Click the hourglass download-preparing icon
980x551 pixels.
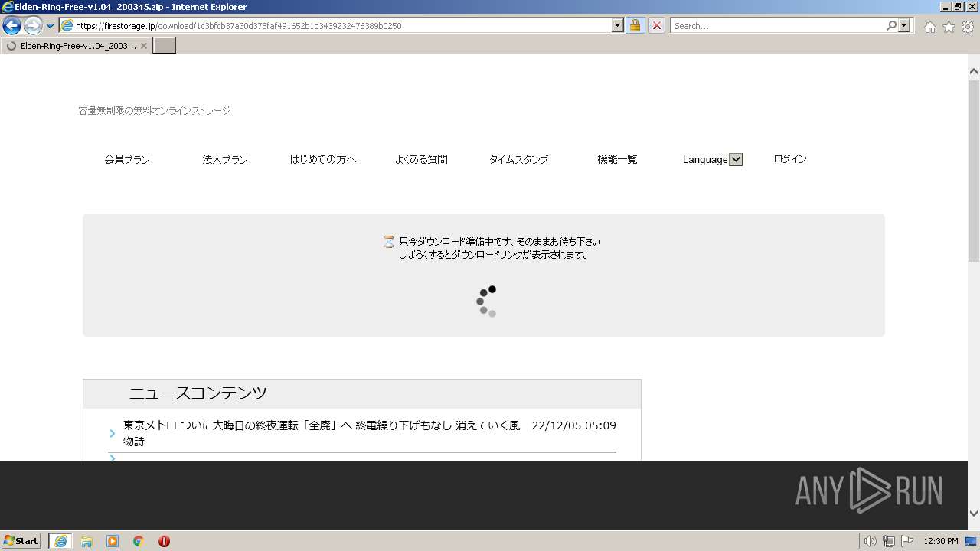(389, 242)
